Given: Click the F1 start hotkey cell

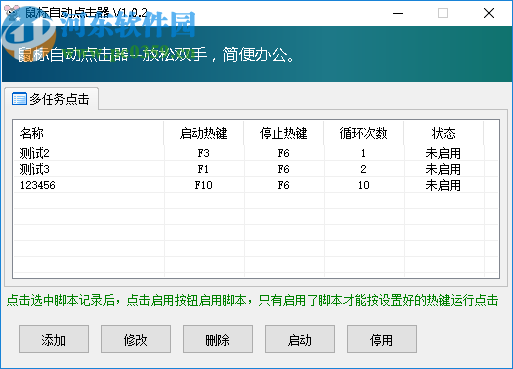Looking at the screenshot, I should tap(203, 169).
